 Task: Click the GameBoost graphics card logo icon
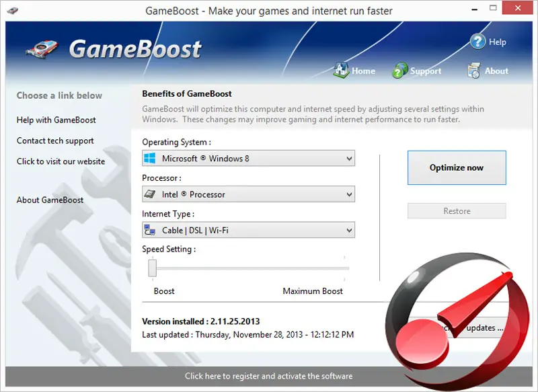[x=42, y=49]
